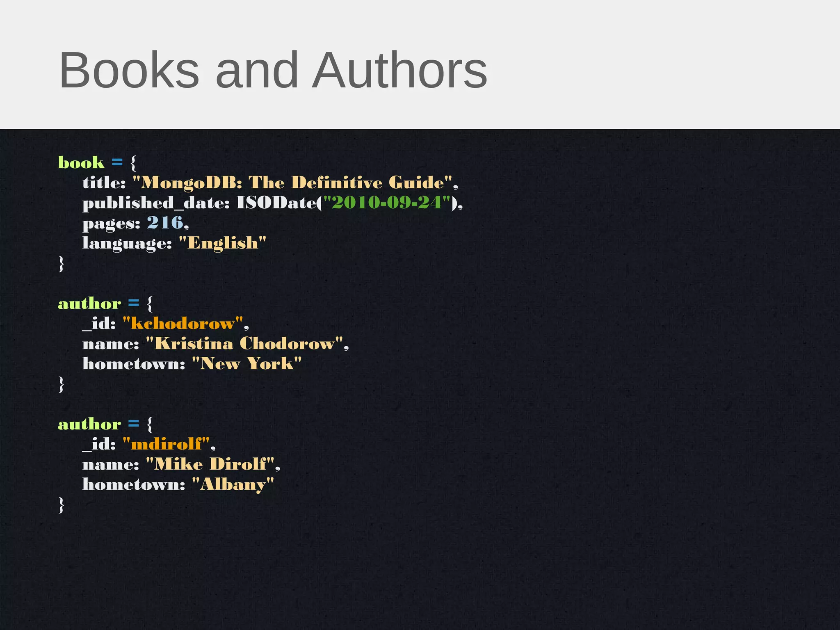This screenshot has height=630, width=840.
Task: Click the first 'author' variable name
Action: click(89, 304)
